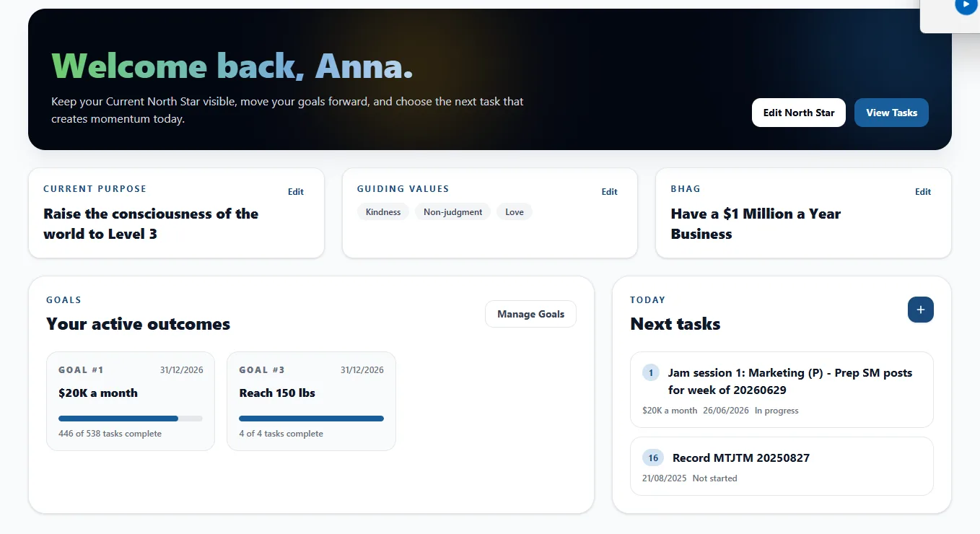Viewport: 980px width, 534px height.
Task: Select the Kindness value chip
Action: pos(383,212)
